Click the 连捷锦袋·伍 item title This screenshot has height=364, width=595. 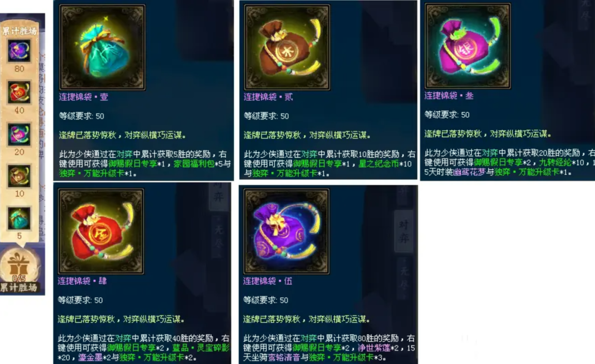point(268,281)
